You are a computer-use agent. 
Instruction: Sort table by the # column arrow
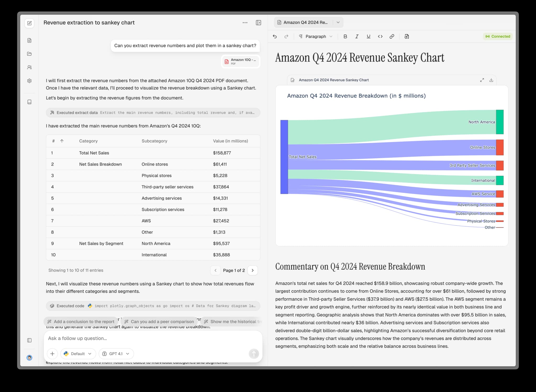[x=62, y=141]
